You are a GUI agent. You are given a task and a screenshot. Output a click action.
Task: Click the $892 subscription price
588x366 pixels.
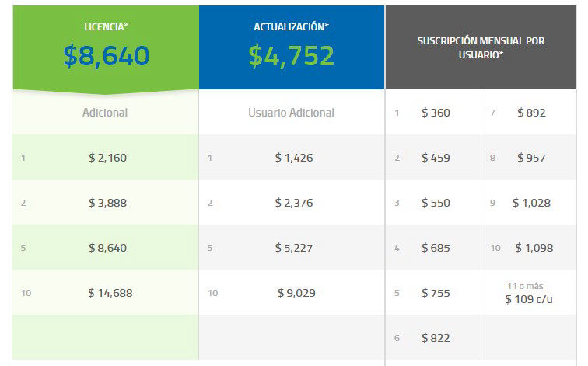(531, 113)
